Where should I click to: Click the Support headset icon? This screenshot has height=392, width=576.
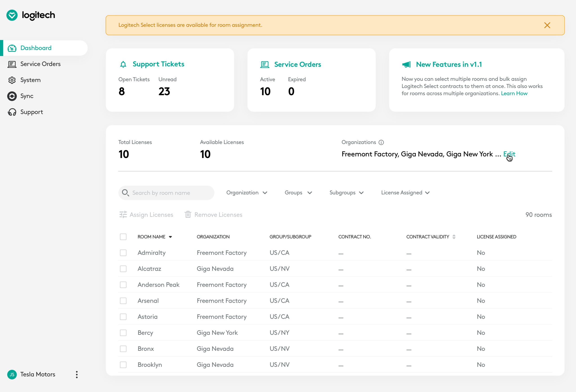pos(12,112)
